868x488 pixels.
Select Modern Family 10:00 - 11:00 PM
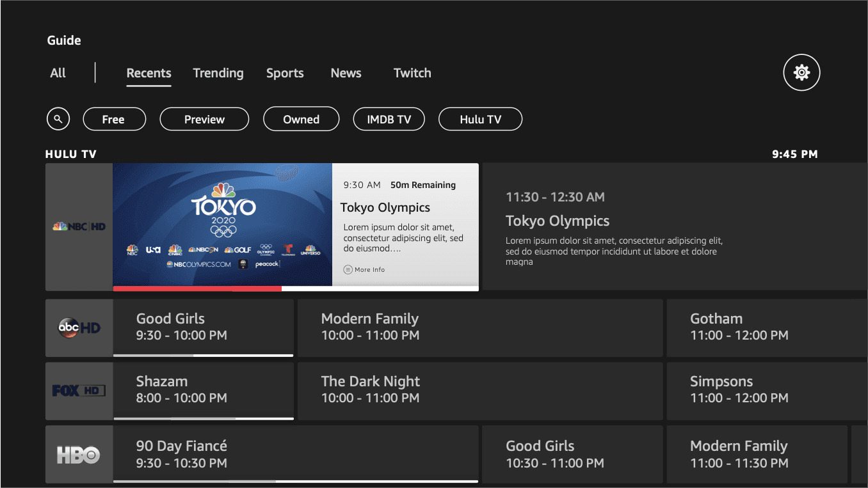pyautogui.click(x=480, y=328)
